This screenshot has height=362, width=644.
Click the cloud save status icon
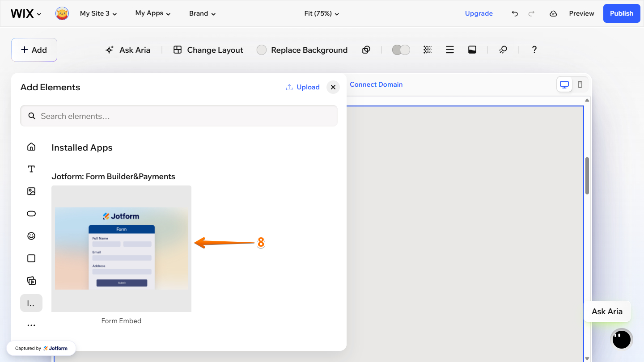[553, 13]
